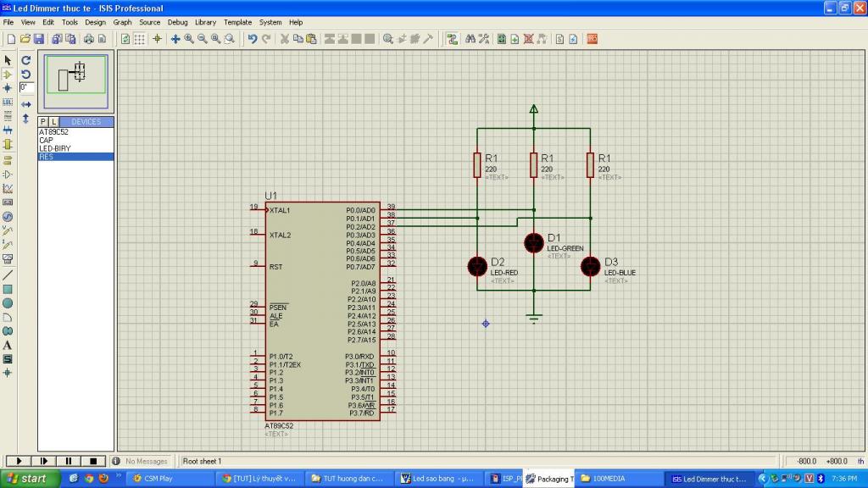The width and height of the screenshot is (868, 488).
Task: Select the 2D line graphics tool
Action: (x=8, y=274)
